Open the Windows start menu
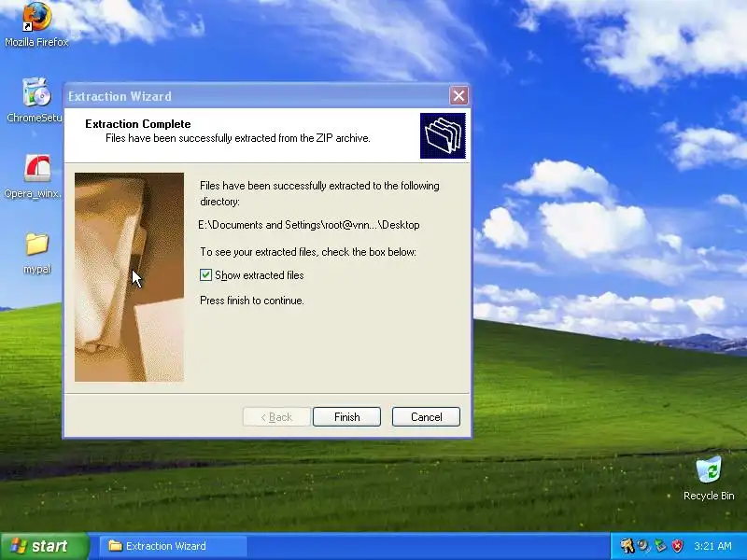Viewport: 747px width, 560px height. (x=44, y=546)
